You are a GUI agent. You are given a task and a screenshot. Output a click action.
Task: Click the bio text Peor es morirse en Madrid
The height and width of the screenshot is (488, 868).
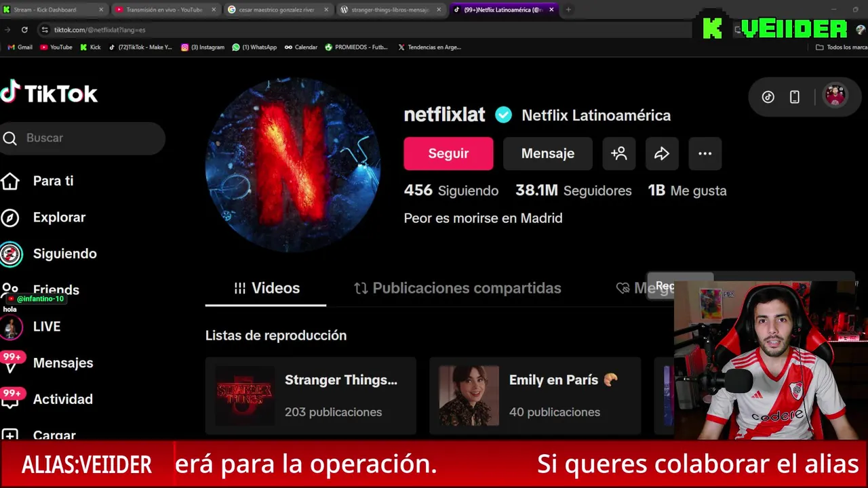coord(483,218)
